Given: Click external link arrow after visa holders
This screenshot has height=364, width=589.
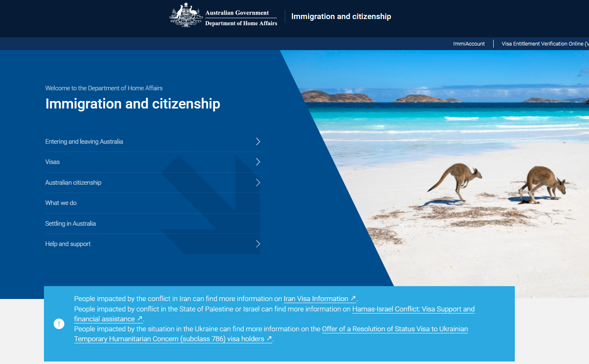Looking at the screenshot, I should tap(269, 339).
